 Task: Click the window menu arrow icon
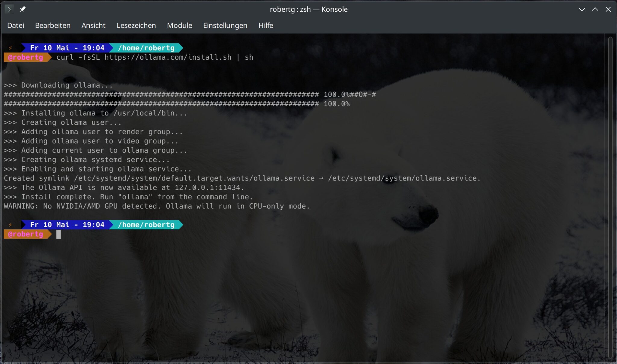(x=9, y=9)
